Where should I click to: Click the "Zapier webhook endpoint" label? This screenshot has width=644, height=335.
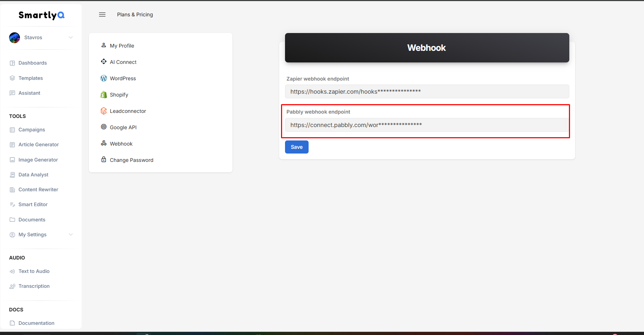(x=318, y=79)
